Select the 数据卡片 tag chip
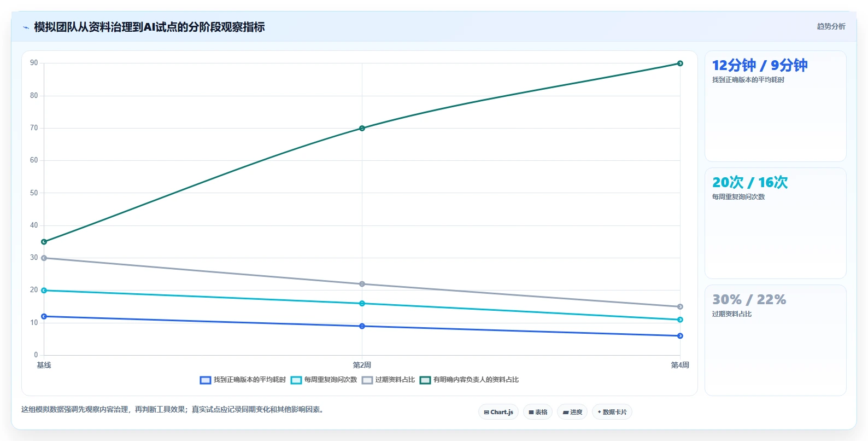 tap(612, 412)
